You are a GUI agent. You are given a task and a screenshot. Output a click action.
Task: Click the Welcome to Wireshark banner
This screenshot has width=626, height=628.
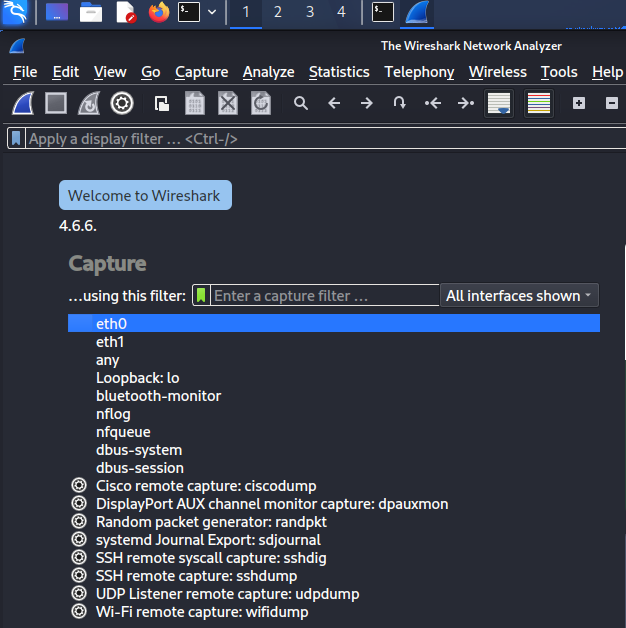145,195
